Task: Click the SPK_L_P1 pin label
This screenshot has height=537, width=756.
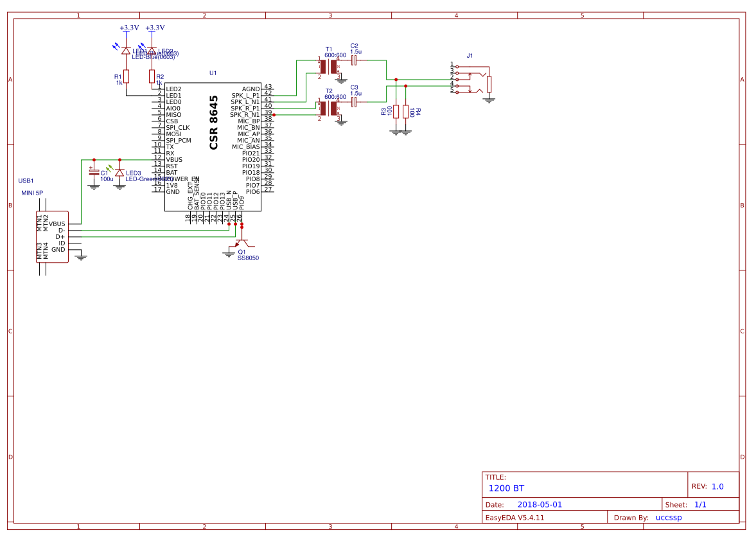Action: click(x=245, y=96)
